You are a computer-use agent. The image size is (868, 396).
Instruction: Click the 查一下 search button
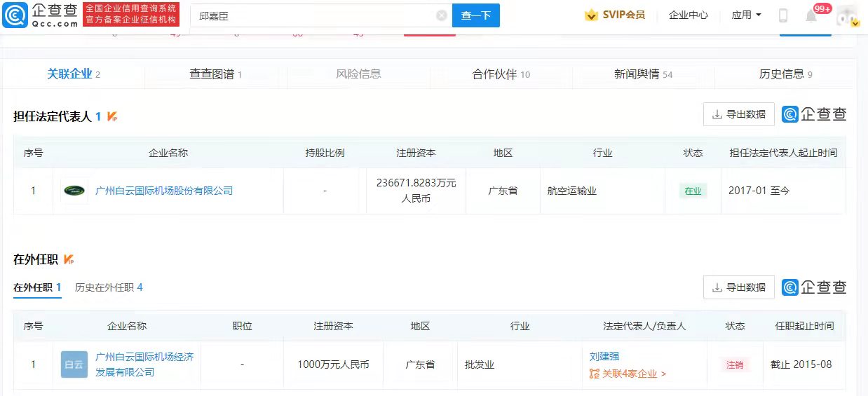coord(476,15)
